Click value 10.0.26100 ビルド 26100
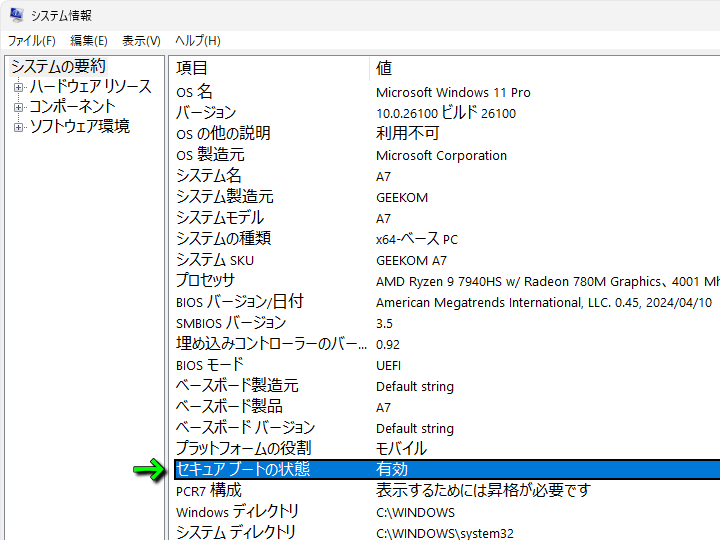Screen dimensions: 720x540 [446, 113]
